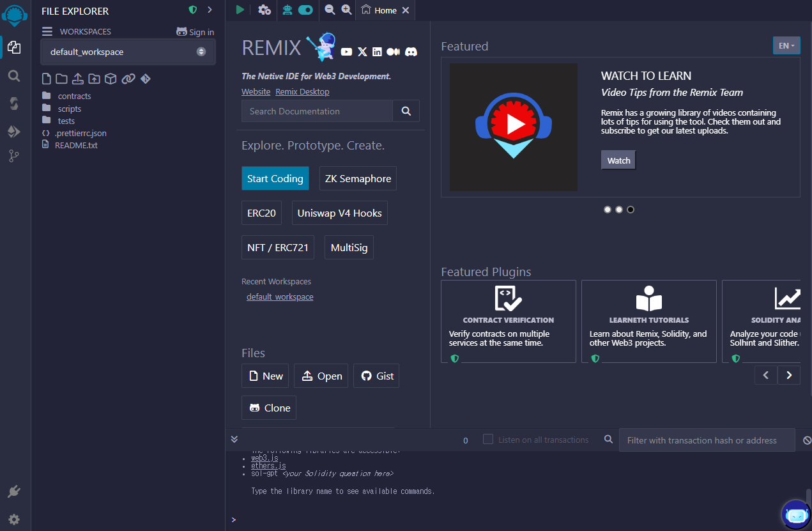Click the compile-and-run gears toolbar icon

coord(264,10)
